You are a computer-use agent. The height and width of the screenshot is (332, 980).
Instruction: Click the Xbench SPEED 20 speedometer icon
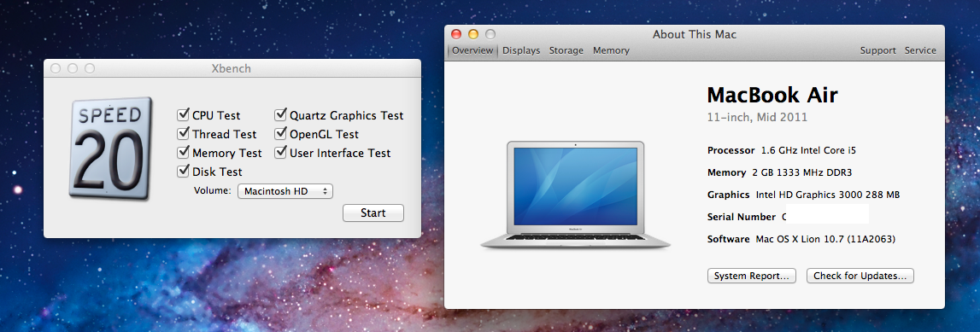[110, 149]
